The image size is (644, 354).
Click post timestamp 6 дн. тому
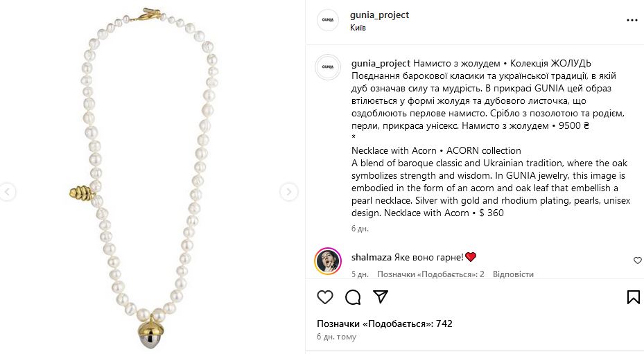(336, 337)
